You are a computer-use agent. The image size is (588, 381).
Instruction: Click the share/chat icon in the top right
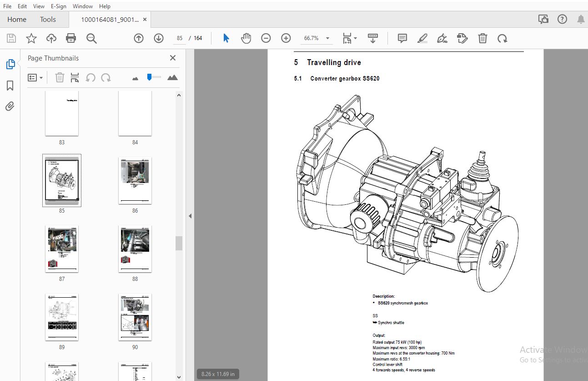click(543, 19)
